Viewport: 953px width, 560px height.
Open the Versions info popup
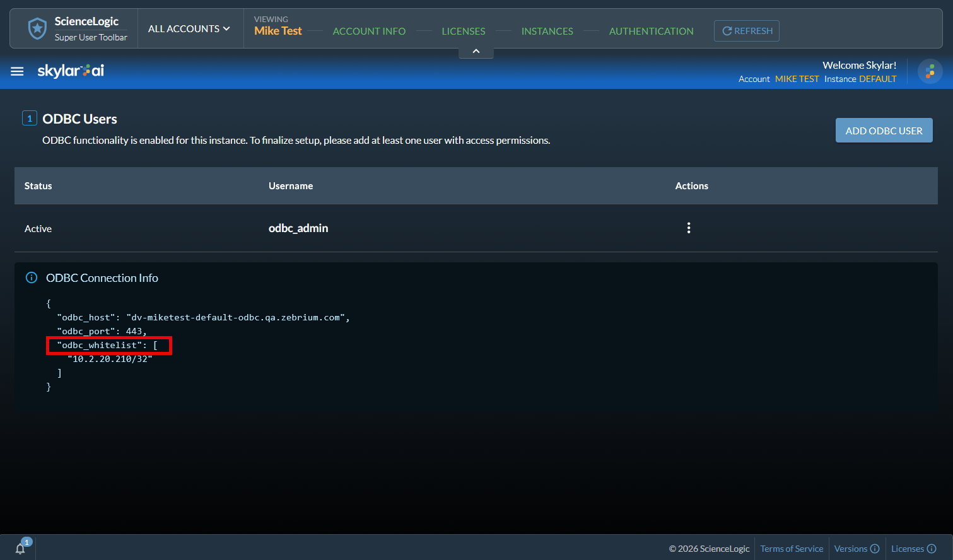point(856,549)
